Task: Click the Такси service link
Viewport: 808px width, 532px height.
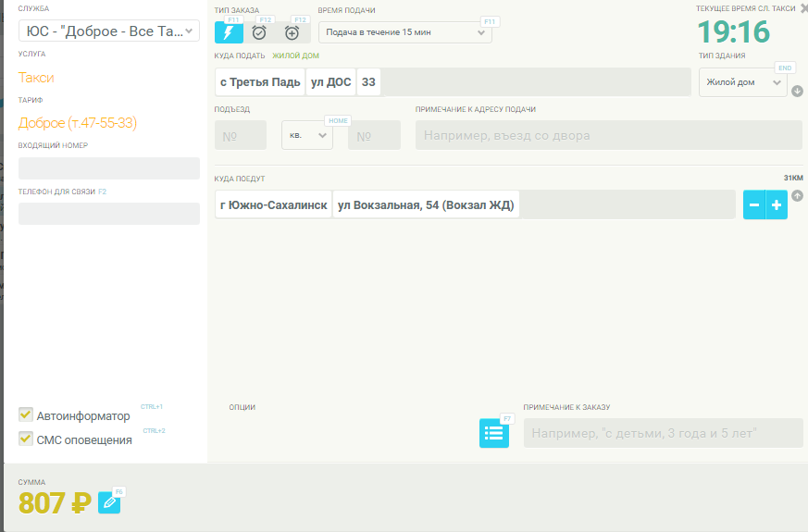Action: [36, 78]
